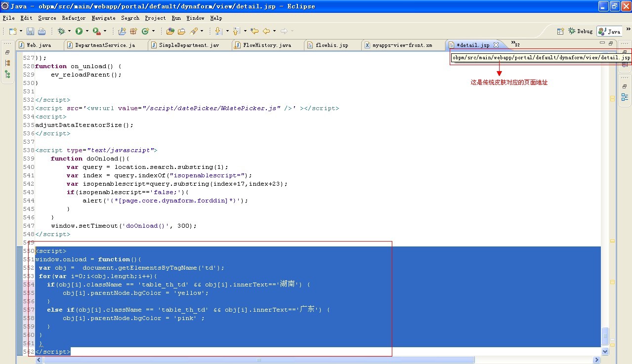Switch to the Java perspective button
This screenshot has height=364, width=632.
(x=609, y=31)
